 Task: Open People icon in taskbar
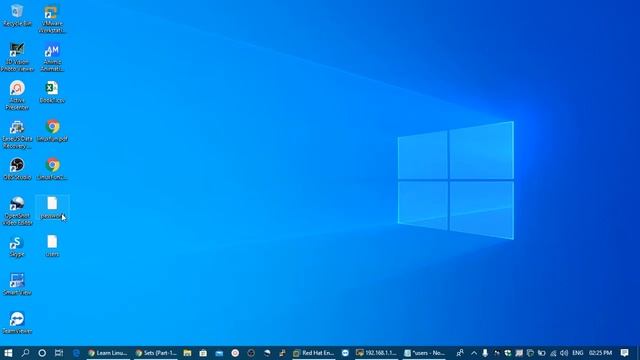(x=460, y=353)
